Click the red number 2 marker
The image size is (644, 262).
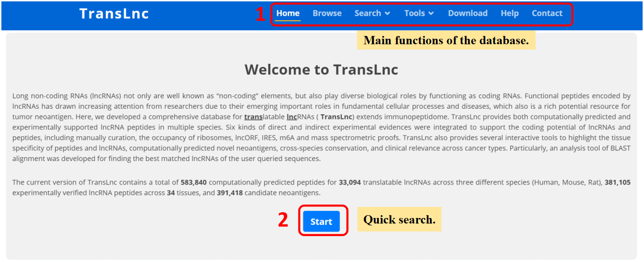pos(283,220)
